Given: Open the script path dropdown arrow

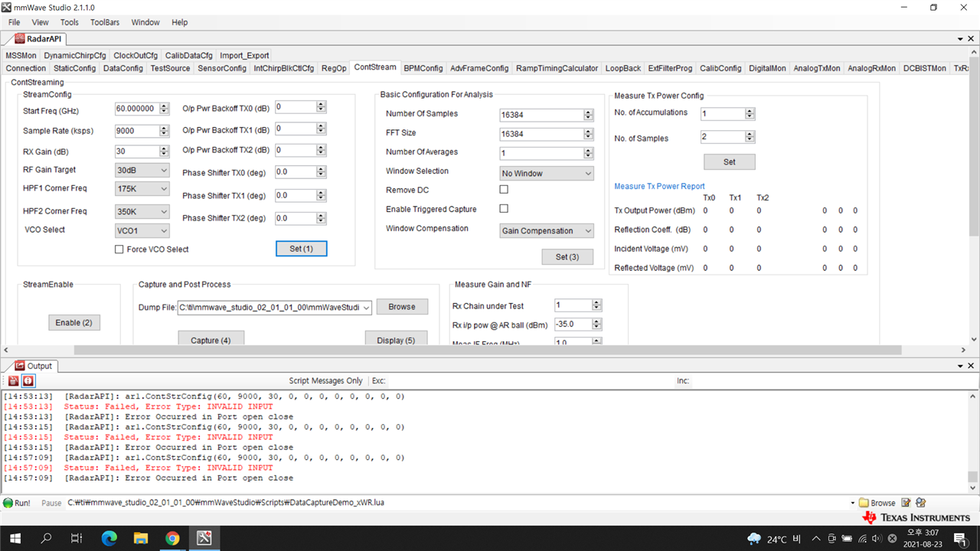Looking at the screenshot, I should (x=852, y=503).
